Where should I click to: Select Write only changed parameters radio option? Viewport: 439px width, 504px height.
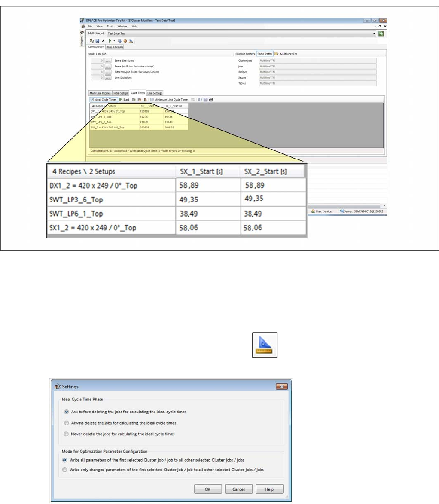click(x=64, y=470)
